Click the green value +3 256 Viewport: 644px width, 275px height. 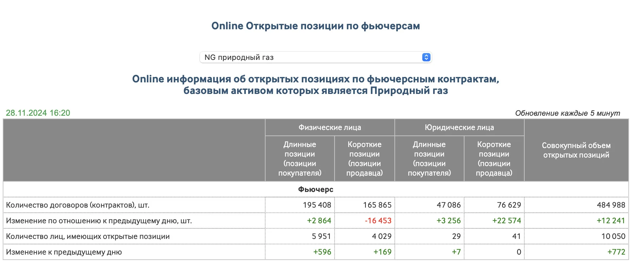coord(448,221)
